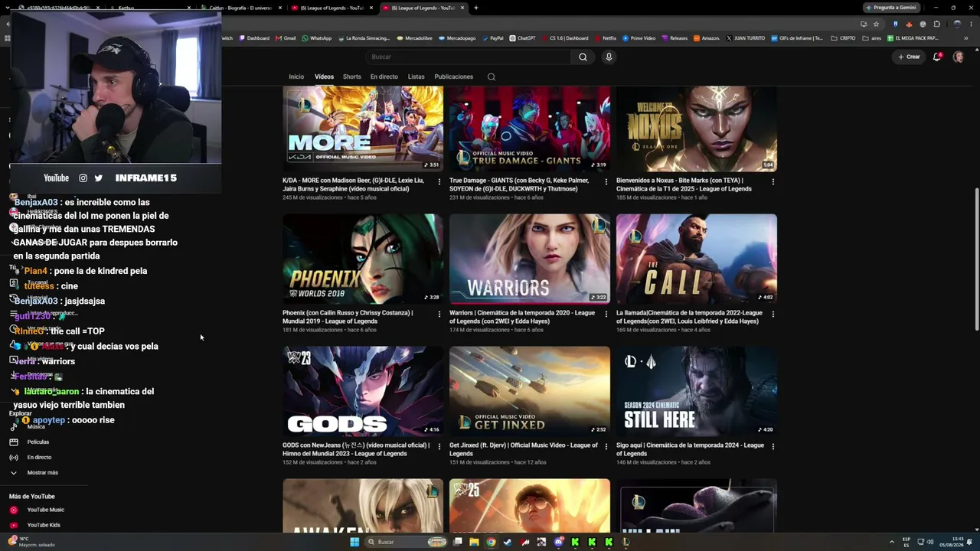Play the Still Here cinematic thumbnail
Image resolution: width=980 pixels, height=551 pixels.
(x=697, y=391)
